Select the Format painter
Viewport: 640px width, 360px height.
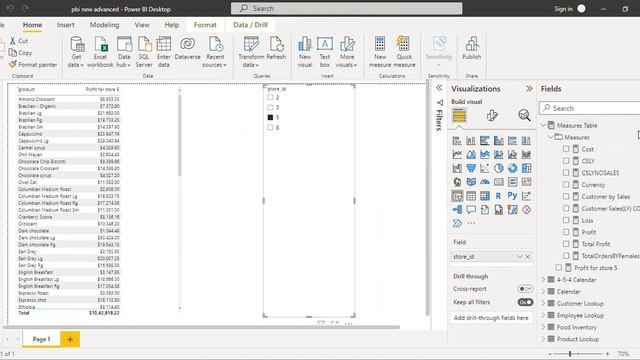(33, 64)
